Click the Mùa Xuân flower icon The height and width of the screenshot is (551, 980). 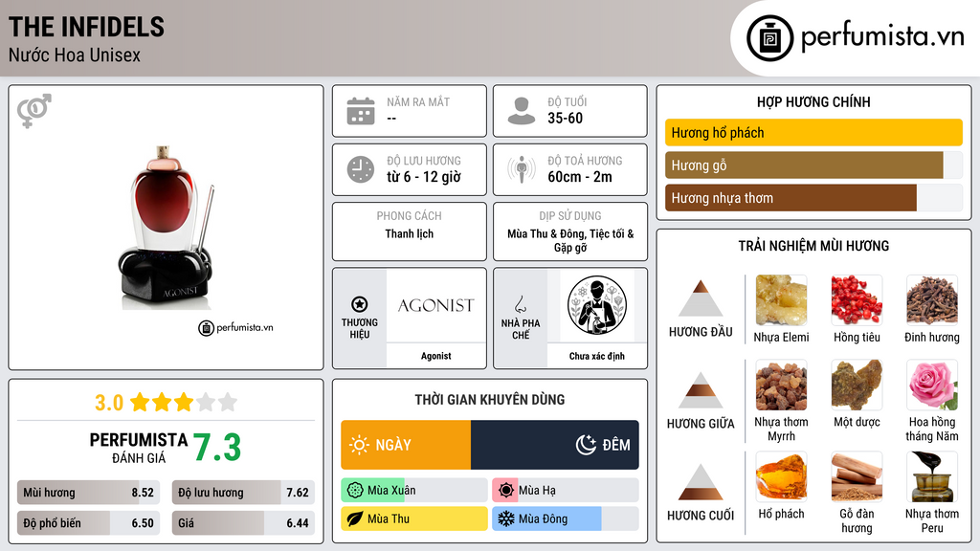[x=355, y=491]
